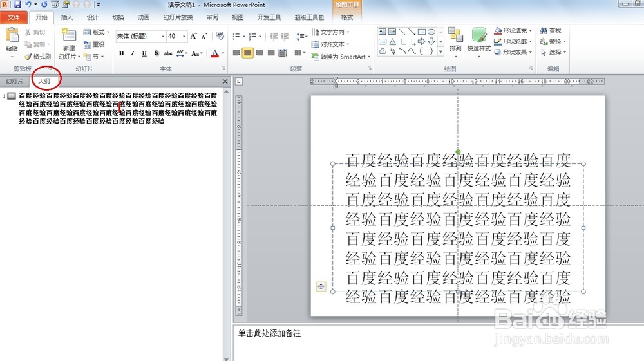The width and height of the screenshot is (644, 361).
Task: Click the font color A swatch
Action: tap(214, 53)
